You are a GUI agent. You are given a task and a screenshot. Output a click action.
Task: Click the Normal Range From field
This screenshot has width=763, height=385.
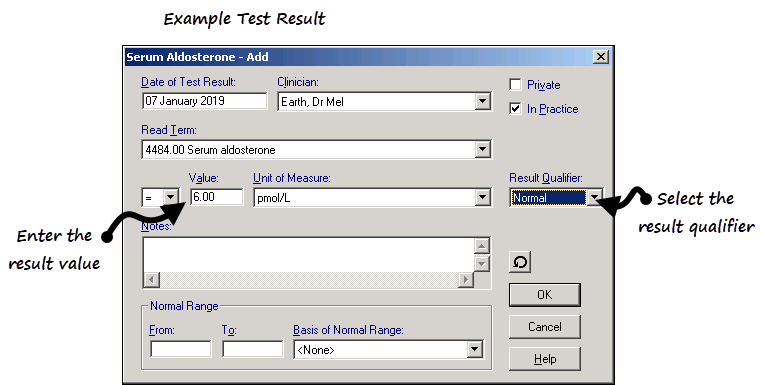[x=181, y=349]
